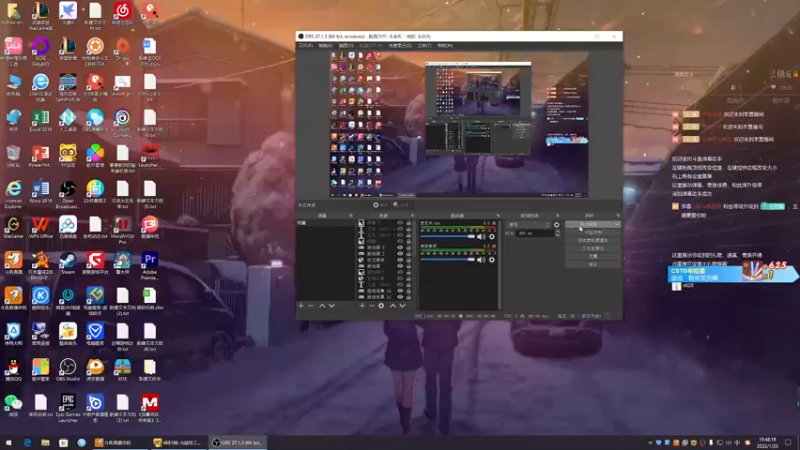Toggle lock of bottom source row
800x450 pixels.
point(408,297)
